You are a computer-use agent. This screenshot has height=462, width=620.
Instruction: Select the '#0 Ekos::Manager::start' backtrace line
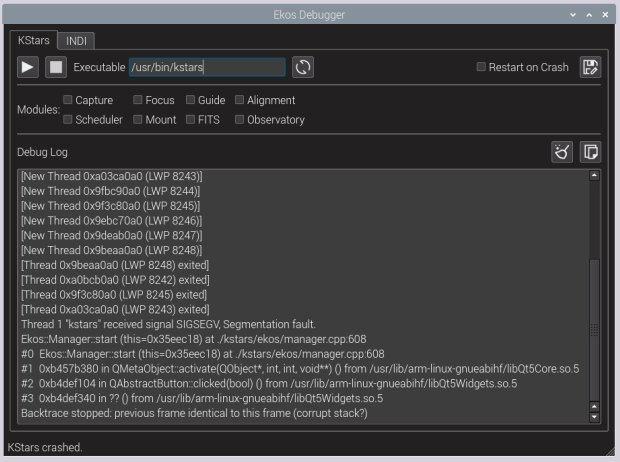click(x=203, y=354)
